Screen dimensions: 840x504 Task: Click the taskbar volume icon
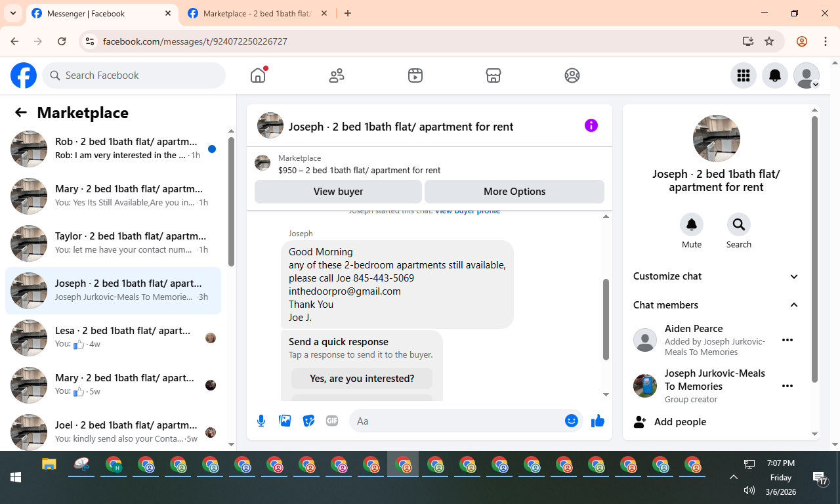749,490
